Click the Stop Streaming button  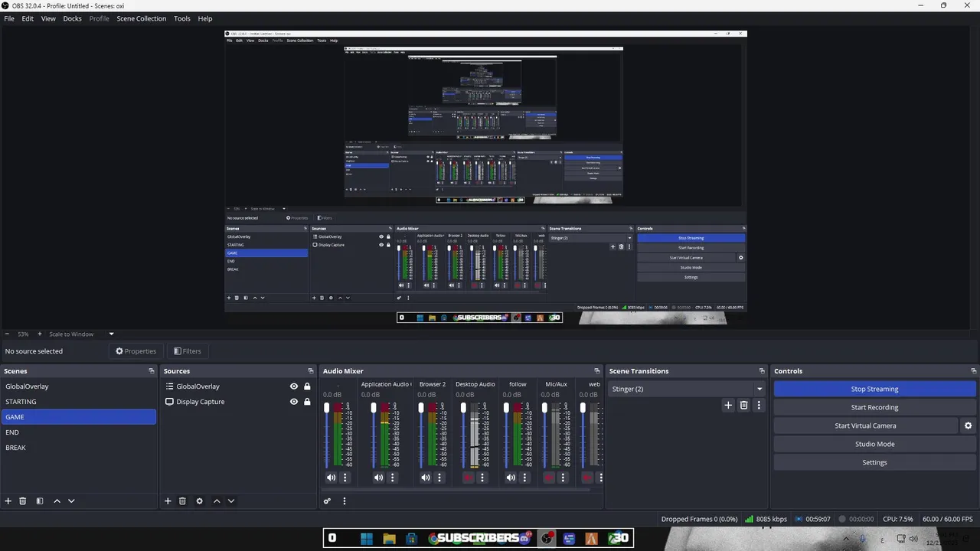(x=874, y=389)
